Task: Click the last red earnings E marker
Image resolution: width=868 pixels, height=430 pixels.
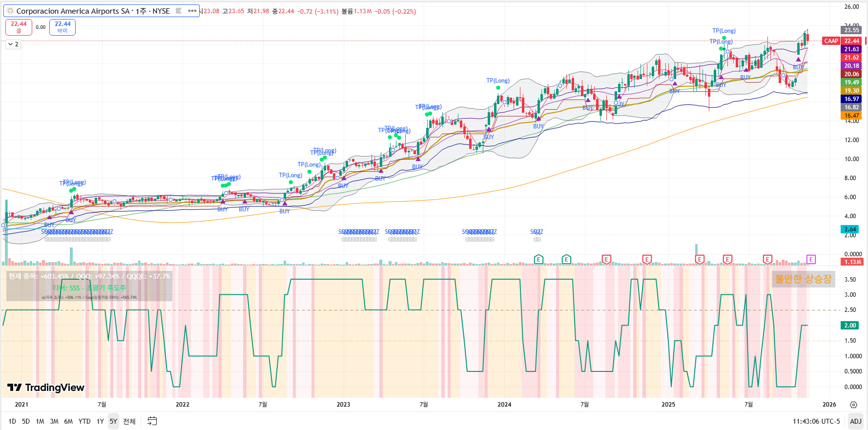Action: (x=767, y=259)
